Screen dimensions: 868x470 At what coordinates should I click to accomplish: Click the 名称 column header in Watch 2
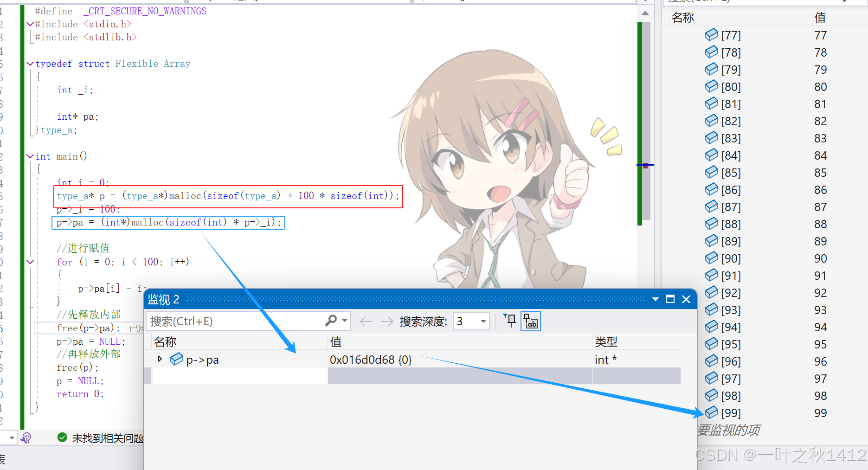click(165, 342)
